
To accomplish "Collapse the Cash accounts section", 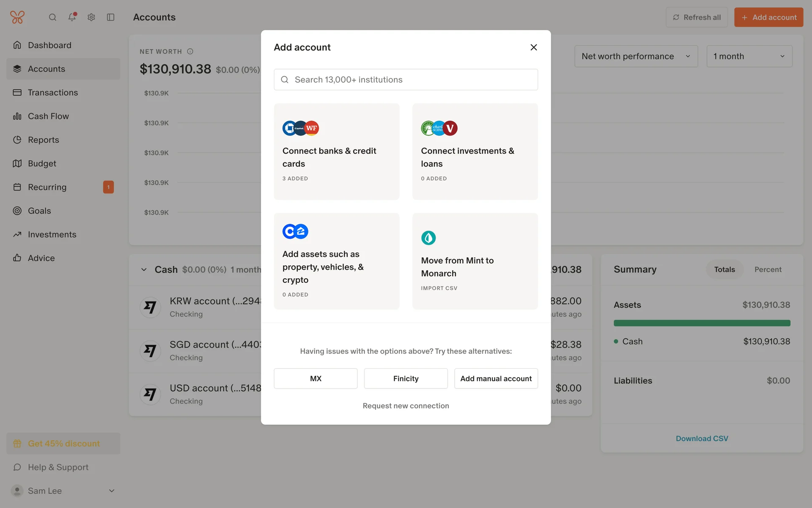I will pos(144,270).
